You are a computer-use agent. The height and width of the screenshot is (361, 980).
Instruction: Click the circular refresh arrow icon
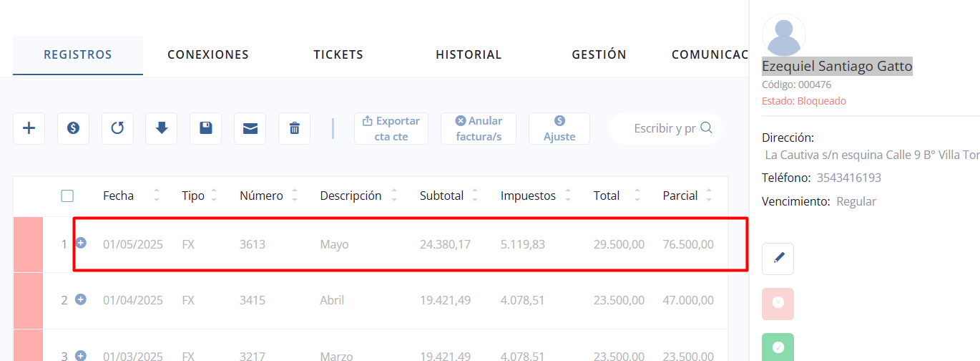coord(117,129)
